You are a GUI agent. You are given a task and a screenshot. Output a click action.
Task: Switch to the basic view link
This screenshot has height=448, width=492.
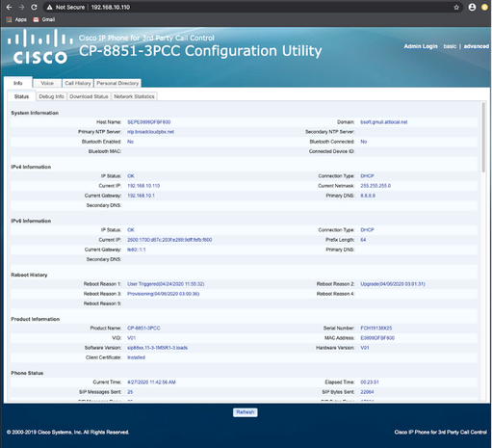pyautogui.click(x=450, y=46)
